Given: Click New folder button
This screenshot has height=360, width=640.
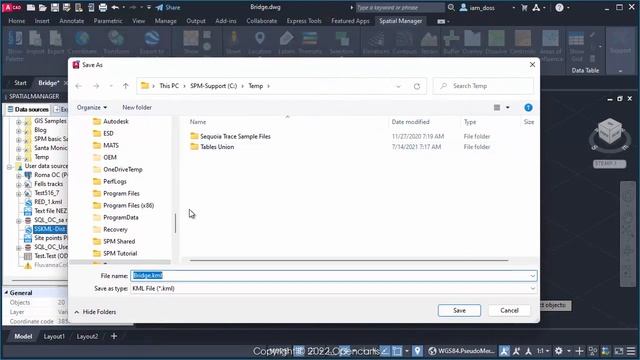Looking at the screenshot, I should (137, 108).
